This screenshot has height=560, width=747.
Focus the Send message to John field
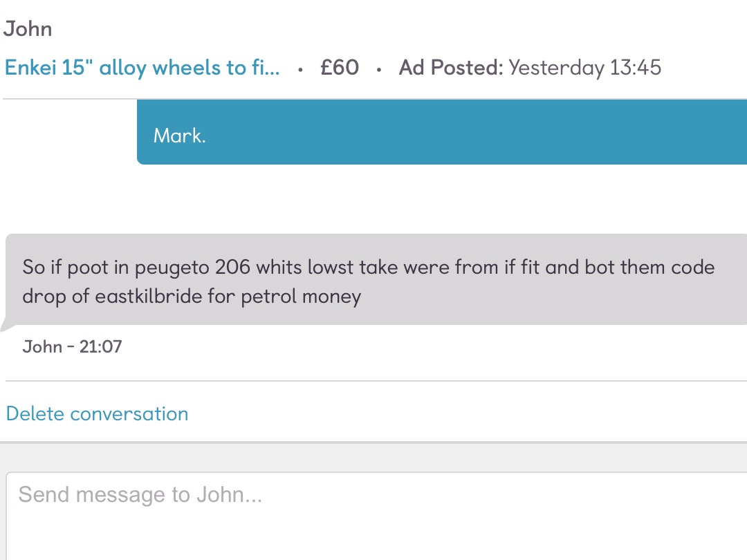click(x=376, y=516)
